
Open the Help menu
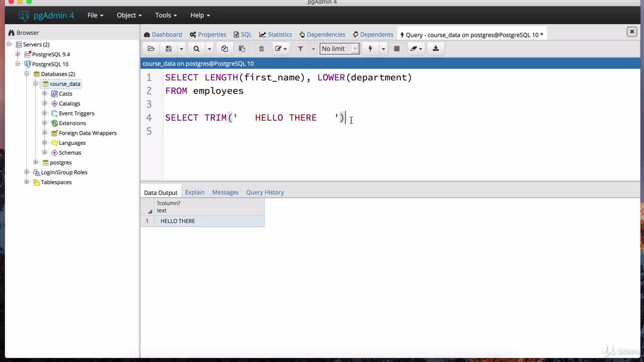(200, 15)
